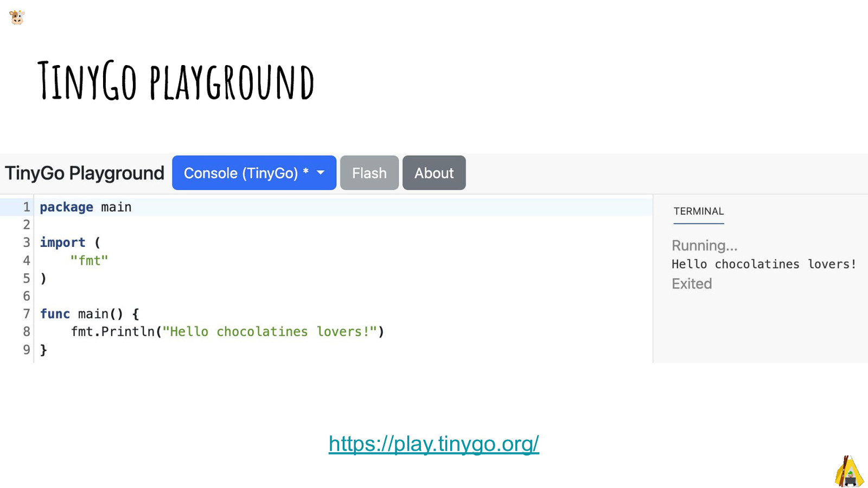Open the Console (TinyGo) target dropdown
The height and width of the screenshot is (488, 868).
pos(254,173)
